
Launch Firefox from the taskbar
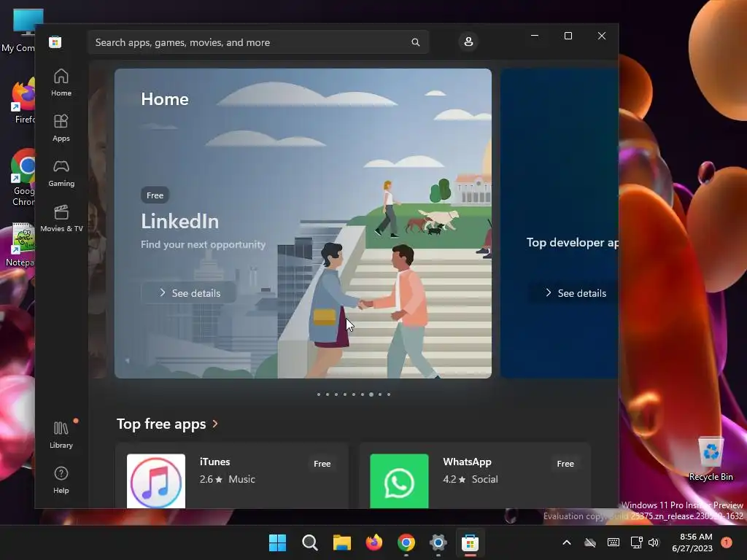[x=374, y=542]
